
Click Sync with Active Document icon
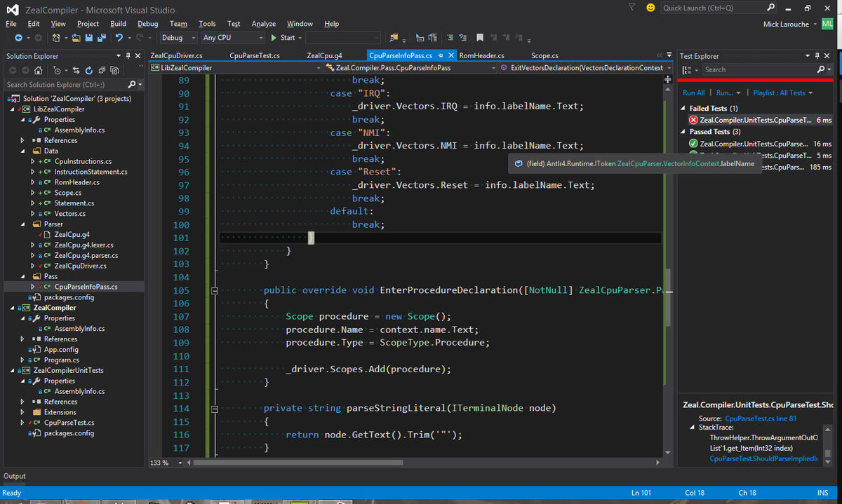(76, 70)
